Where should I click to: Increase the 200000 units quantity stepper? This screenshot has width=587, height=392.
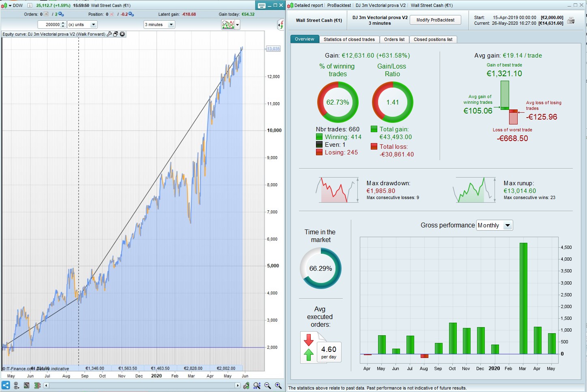[x=63, y=23]
